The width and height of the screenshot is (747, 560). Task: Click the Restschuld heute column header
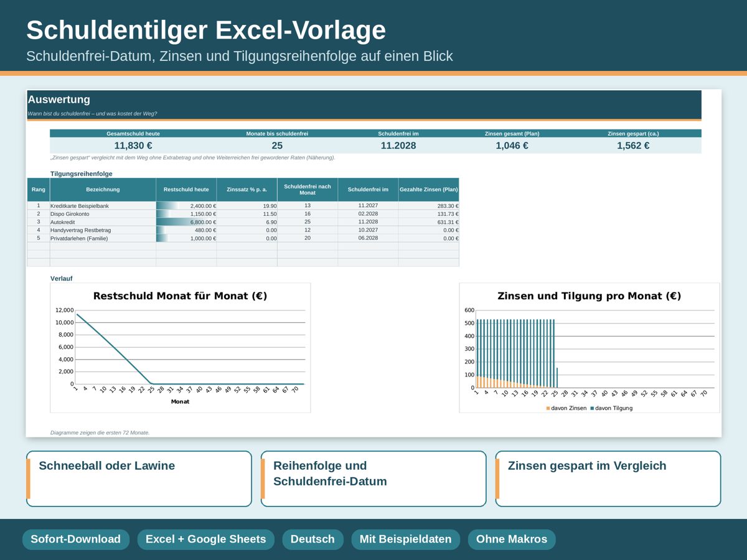click(x=186, y=190)
